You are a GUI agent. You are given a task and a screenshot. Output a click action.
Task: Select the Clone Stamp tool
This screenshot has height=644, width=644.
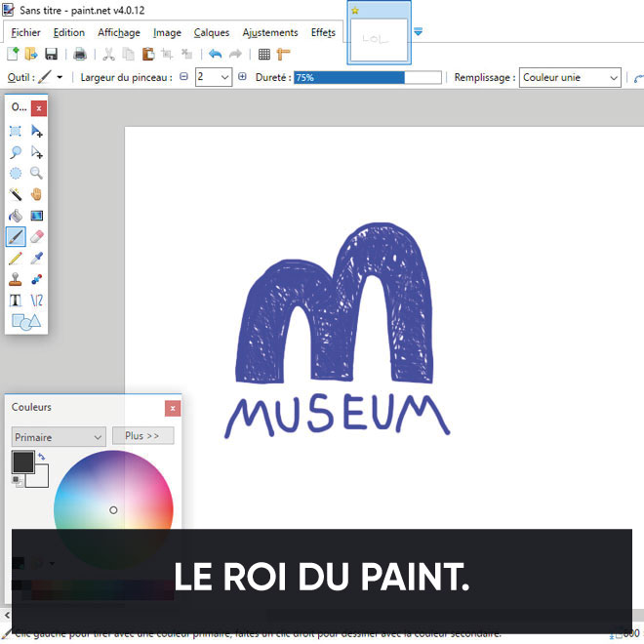click(x=16, y=279)
